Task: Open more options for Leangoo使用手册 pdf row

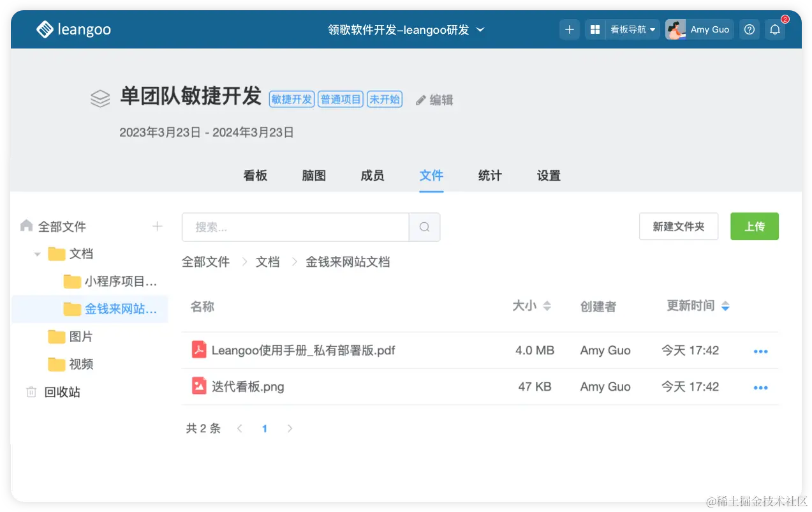Action: tap(760, 351)
